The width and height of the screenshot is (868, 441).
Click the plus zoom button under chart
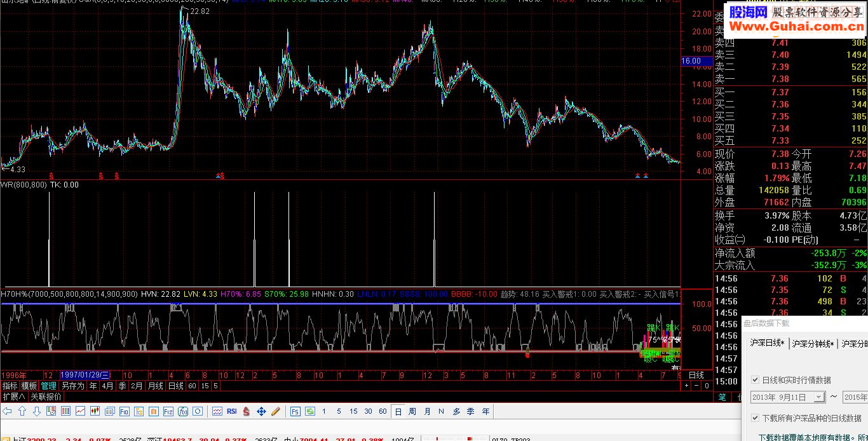[686, 386]
